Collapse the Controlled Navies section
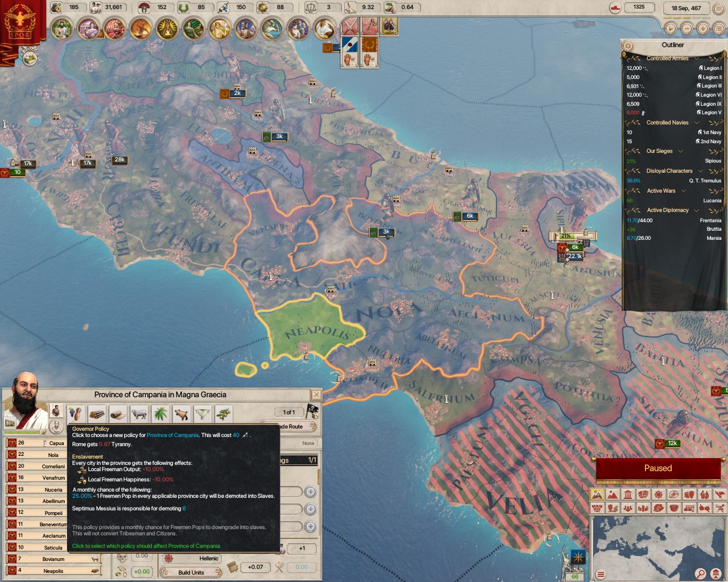Viewport: 728px width, 582px height. click(697, 123)
